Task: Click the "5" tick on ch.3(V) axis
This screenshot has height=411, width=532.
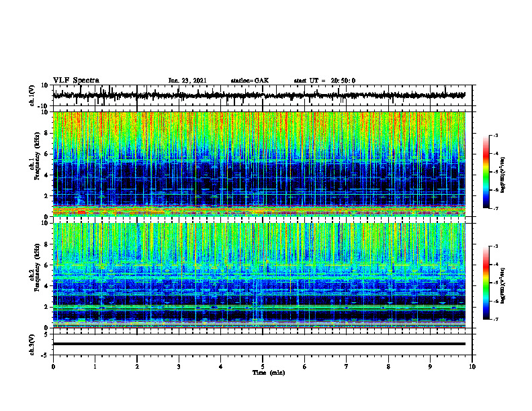Action: (46, 334)
